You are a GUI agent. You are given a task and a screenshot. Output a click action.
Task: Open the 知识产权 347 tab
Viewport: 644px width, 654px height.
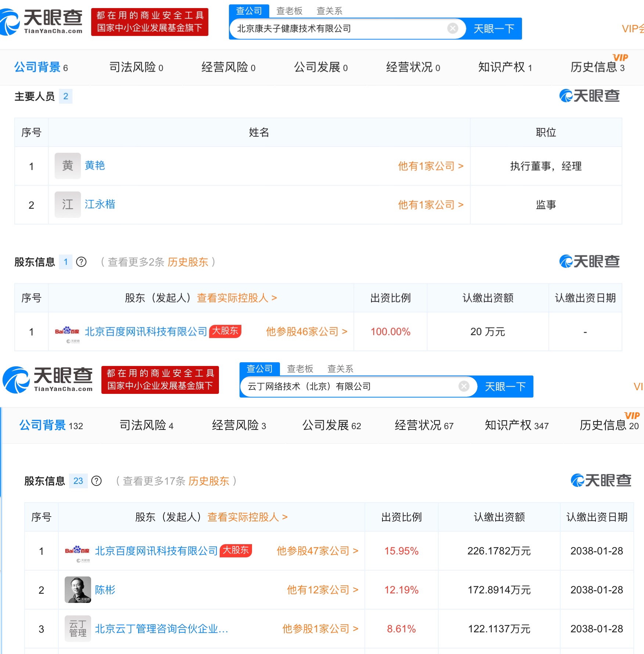(516, 425)
